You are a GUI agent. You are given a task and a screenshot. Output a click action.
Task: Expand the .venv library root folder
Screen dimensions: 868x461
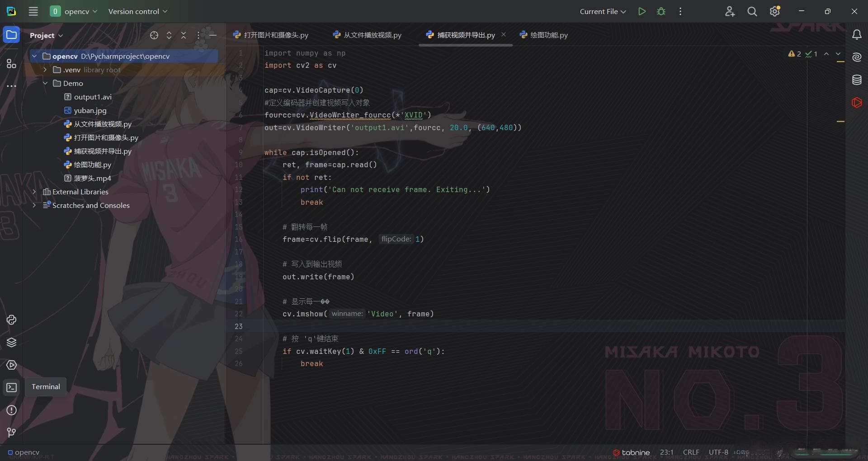45,70
